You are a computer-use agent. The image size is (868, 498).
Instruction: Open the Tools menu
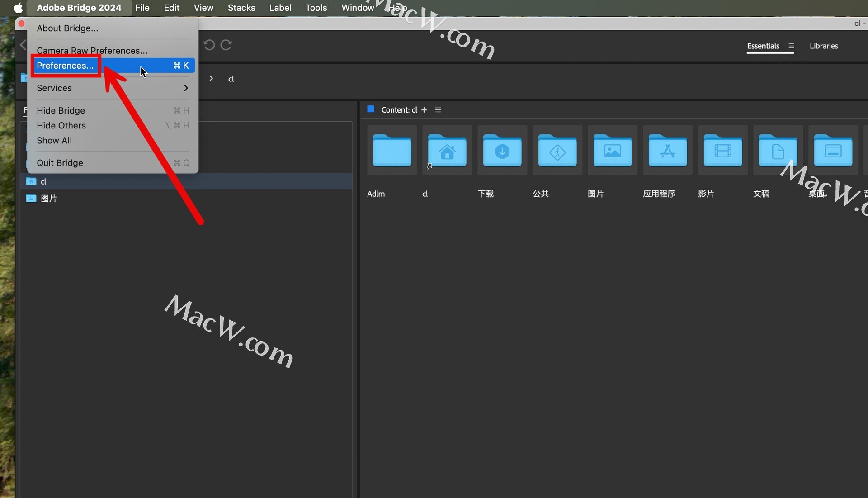tap(316, 8)
